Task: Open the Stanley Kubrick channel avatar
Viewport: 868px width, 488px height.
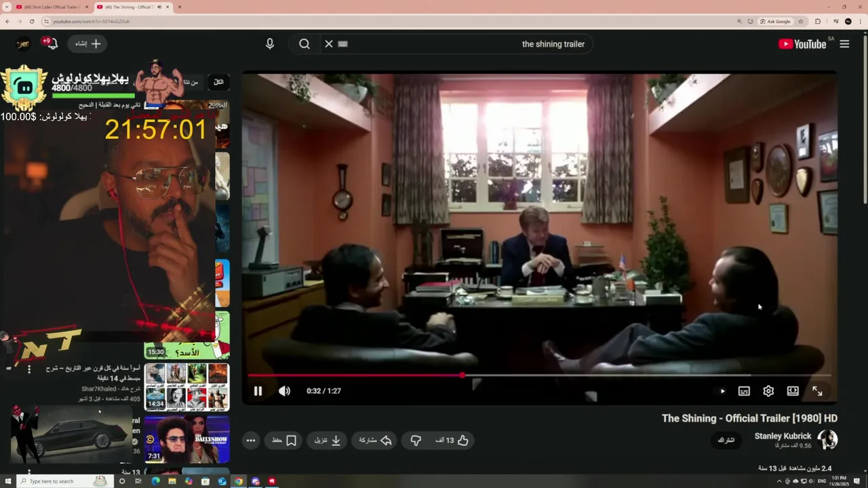Action: pyautogui.click(x=827, y=440)
